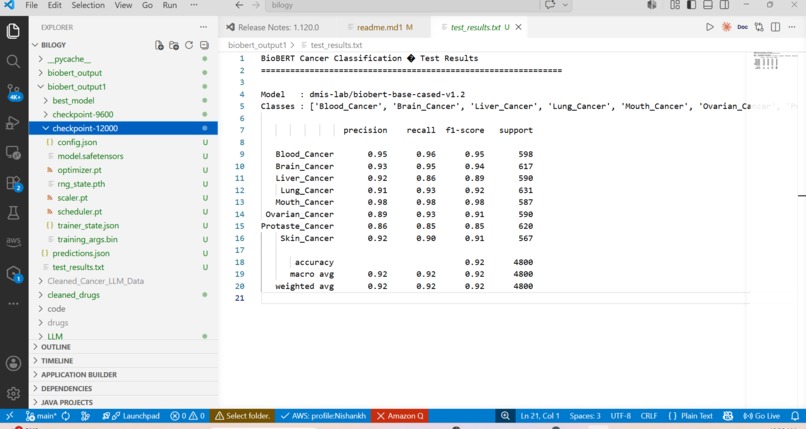The width and height of the screenshot is (806, 429).
Task: Open the Accounts menu
Action: [x=13, y=363]
